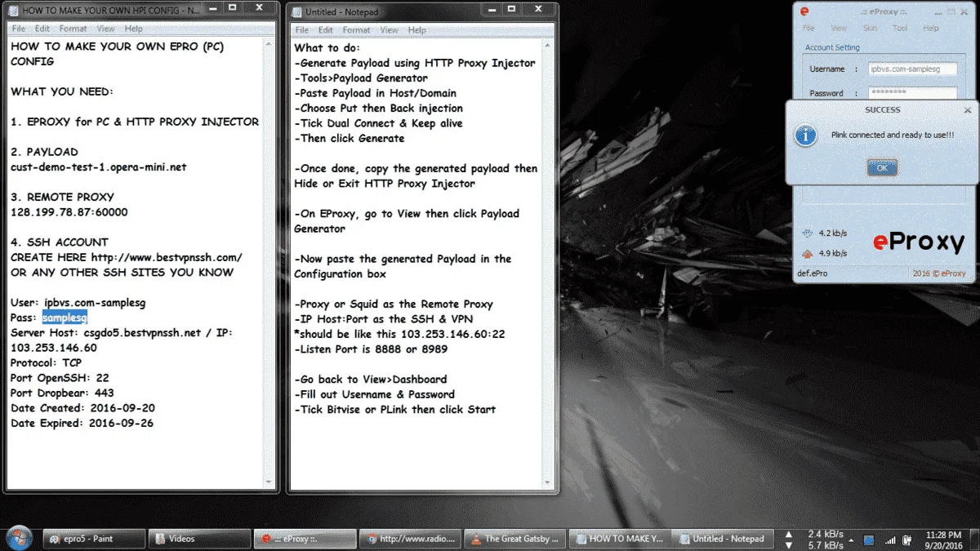Open Edit menu in HOW TO MAKE Notepad
This screenshot has width=980, height=551.
click(42, 29)
